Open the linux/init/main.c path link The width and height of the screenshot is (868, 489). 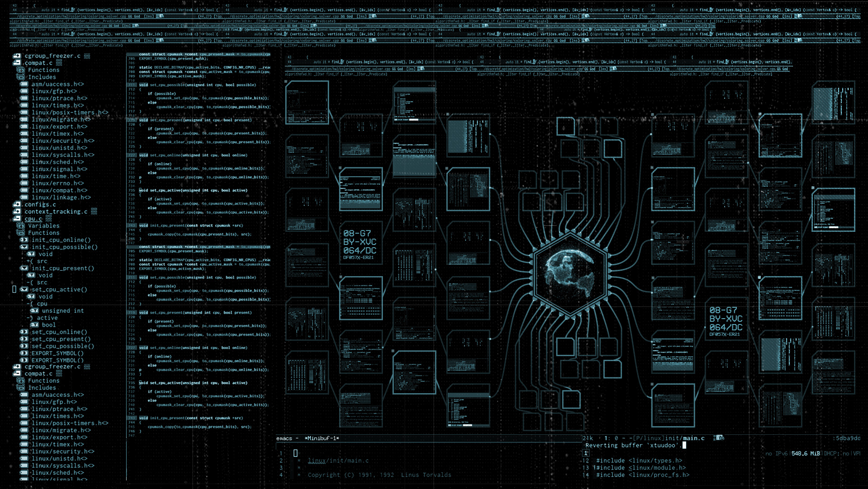338,461
